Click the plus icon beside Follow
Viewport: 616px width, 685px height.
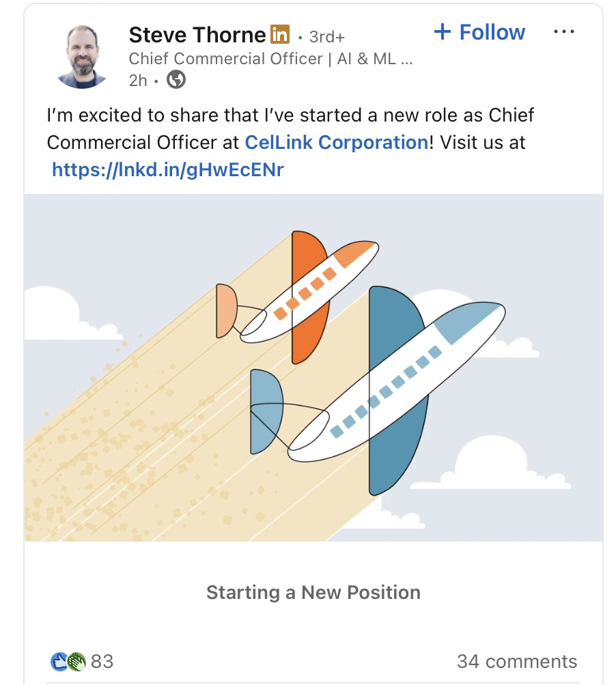(442, 32)
